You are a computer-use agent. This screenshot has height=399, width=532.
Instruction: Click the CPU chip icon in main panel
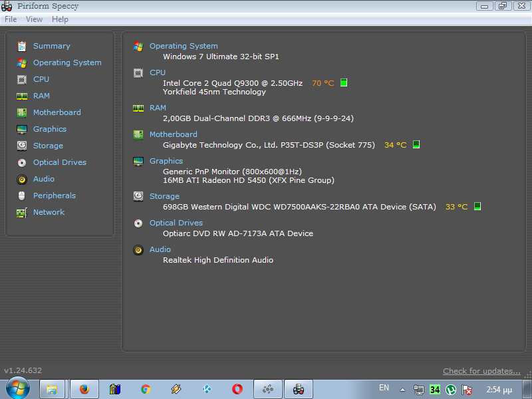point(138,73)
